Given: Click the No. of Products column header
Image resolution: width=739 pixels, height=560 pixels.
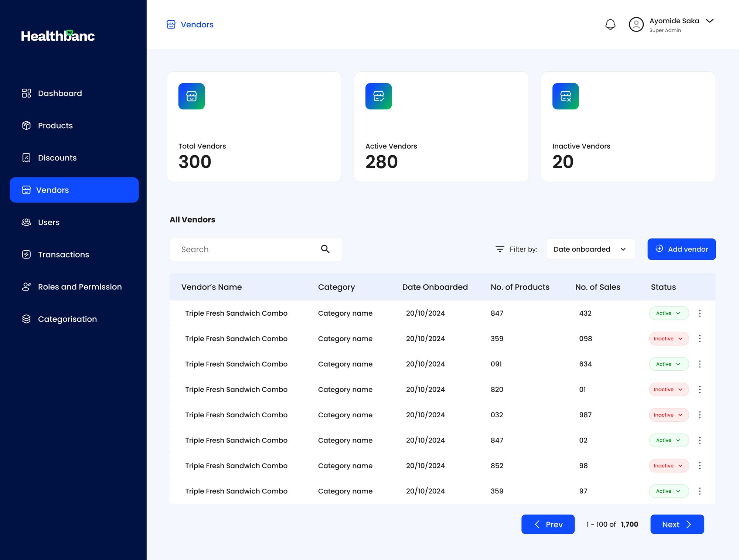Looking at the screenshot, I should coord(520,287).
